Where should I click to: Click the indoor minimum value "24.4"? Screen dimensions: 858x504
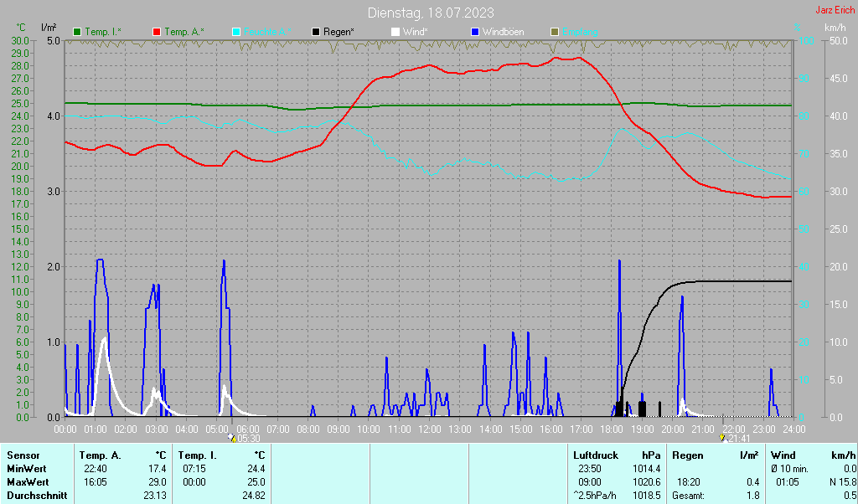coord(256,469)
